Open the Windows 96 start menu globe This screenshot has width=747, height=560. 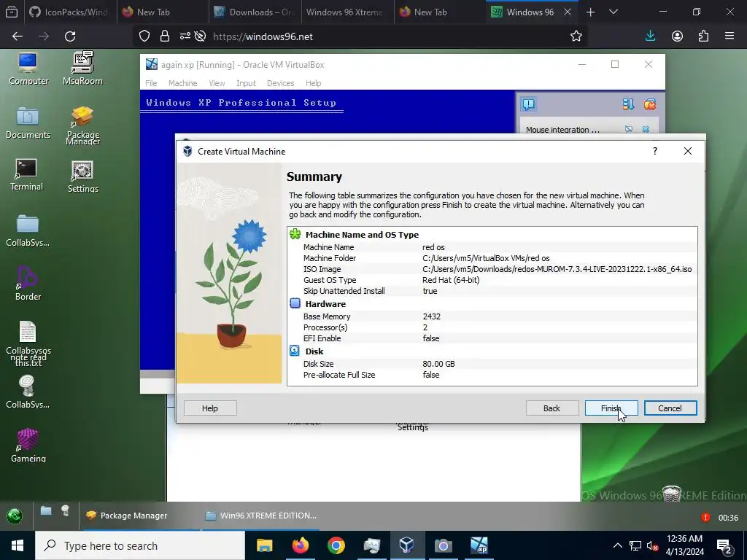click(15, 516)
